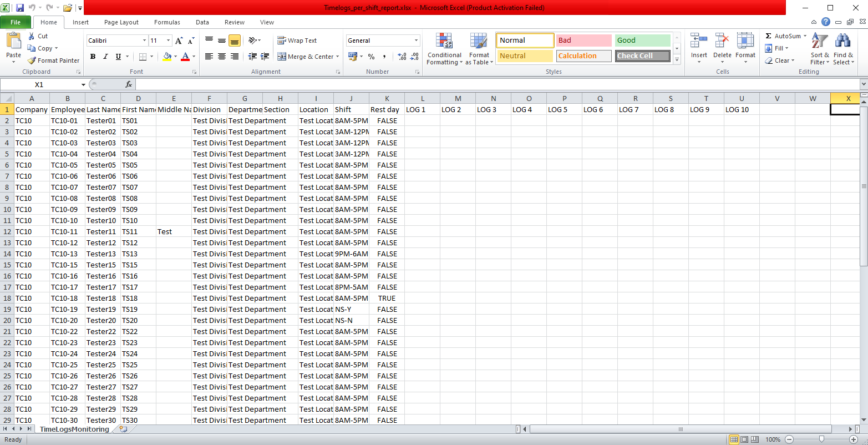The width and height of the screenshot is (868, 445).
Task: Expand the formula bar
Action: [863, 84]
